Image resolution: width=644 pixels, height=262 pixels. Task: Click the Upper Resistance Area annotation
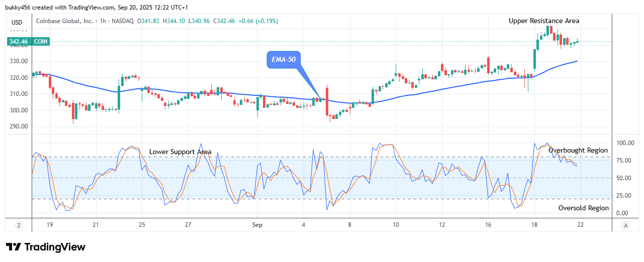(544, 21)
